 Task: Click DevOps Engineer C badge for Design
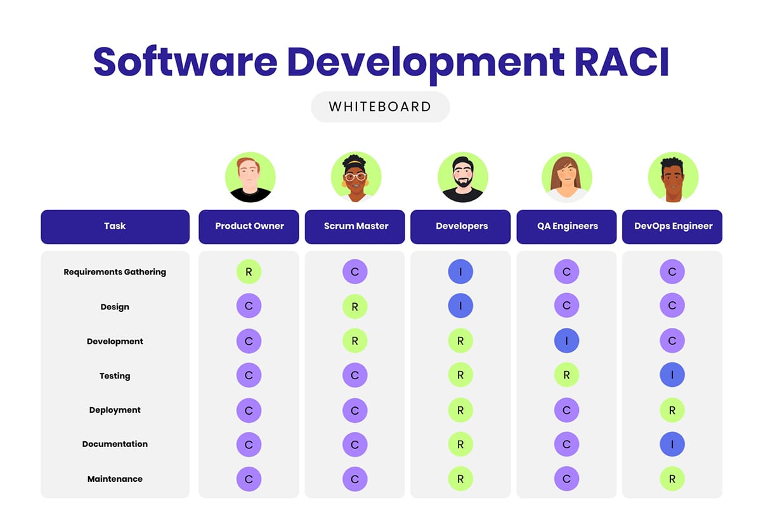[672, 306]
